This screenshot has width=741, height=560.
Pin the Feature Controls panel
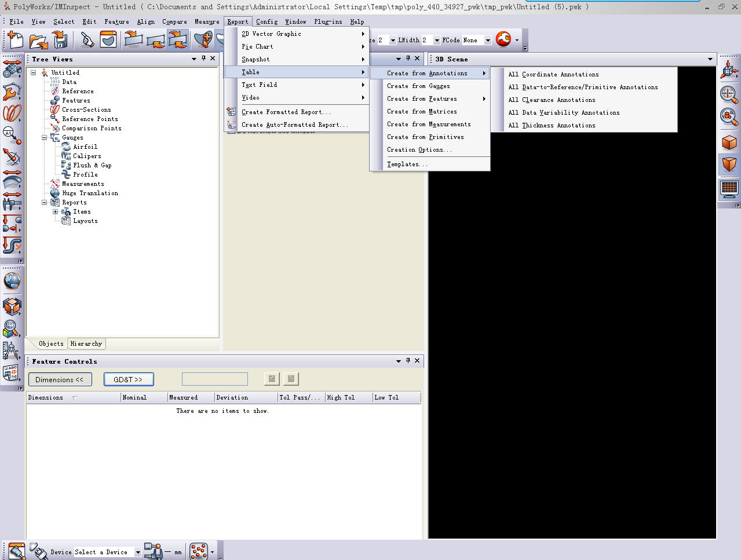tap(408, 360)
